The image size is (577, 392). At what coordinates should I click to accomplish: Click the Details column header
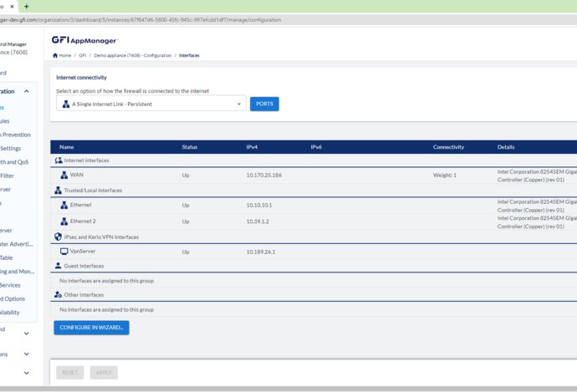click(506, 147)
